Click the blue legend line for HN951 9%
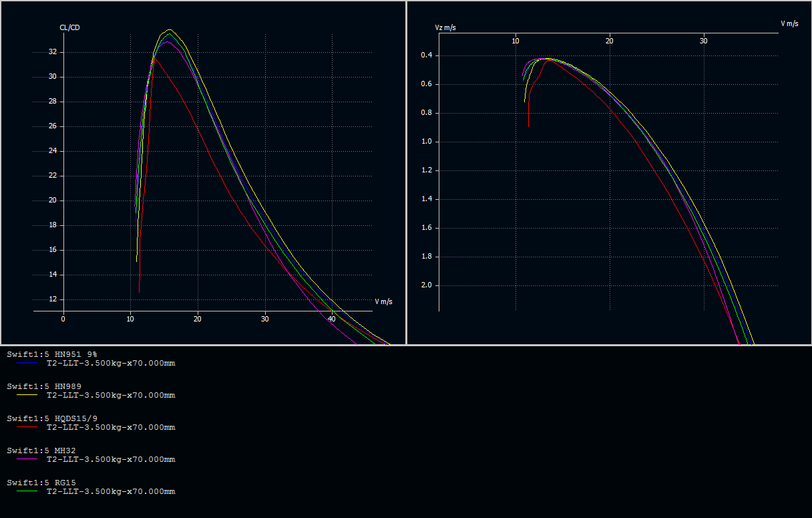Image resolution: width=812 pixels, height=518 pixels. click(28, 363)
